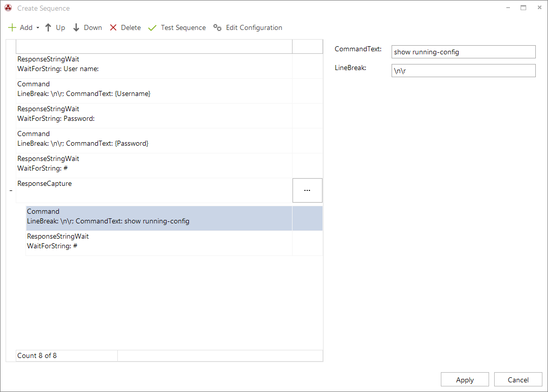Image resolution: width=548 pixels, height=392 pixels.
Task: Click the app logo in title bar
Action: (x=9, y=8)
